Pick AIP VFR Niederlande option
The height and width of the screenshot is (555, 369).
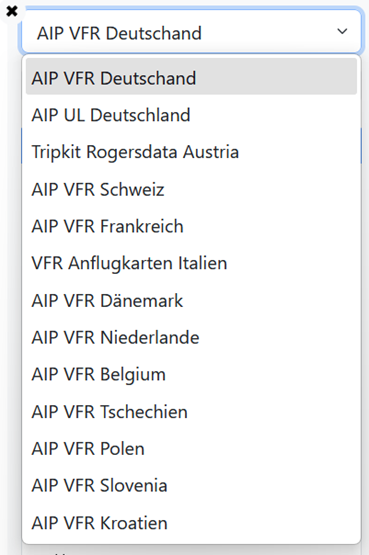[191, 337]
